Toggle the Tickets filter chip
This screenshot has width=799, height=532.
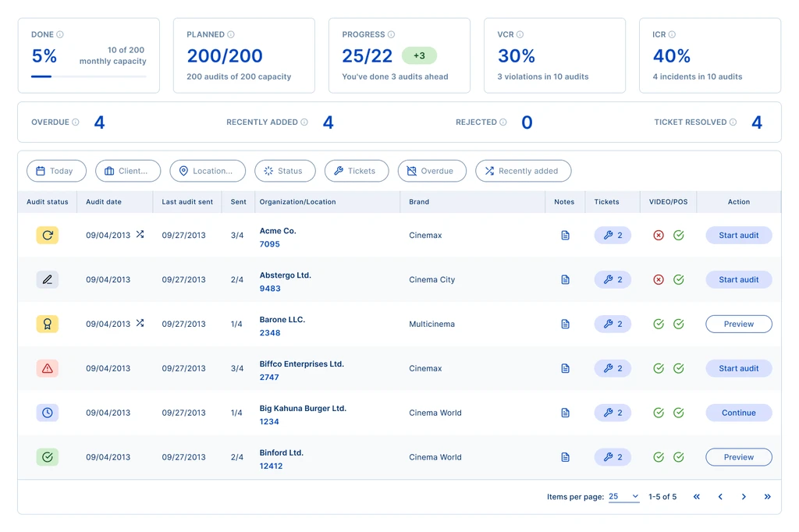357,171
